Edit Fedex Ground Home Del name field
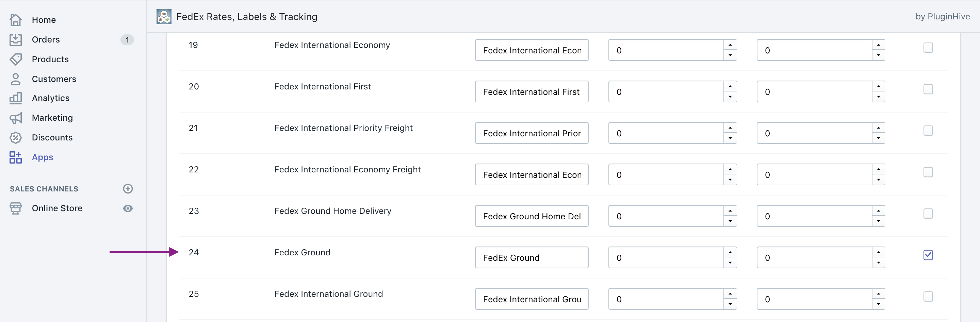Viewport: 980px width, 322px height. pyautogui.click(x=532, y=216)
